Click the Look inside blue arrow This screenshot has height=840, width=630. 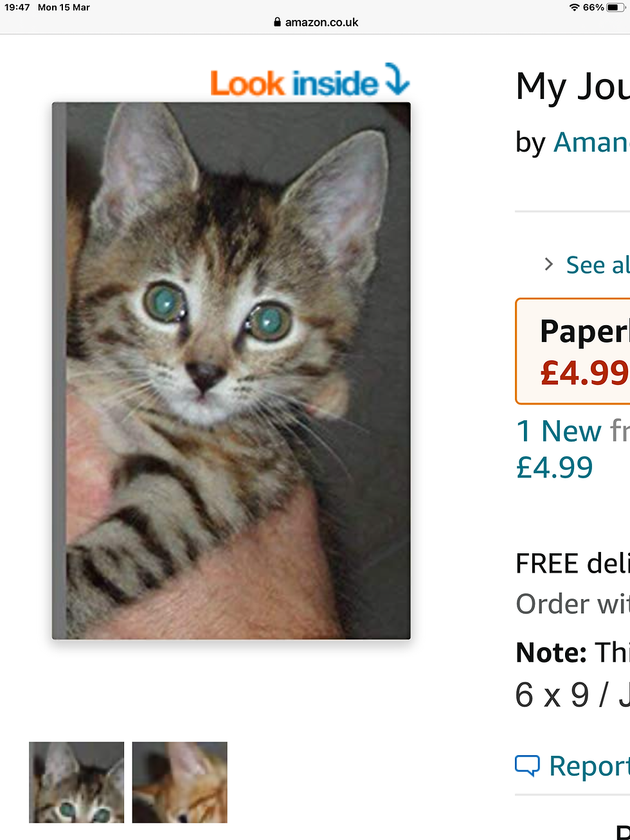tap(397, 80)
